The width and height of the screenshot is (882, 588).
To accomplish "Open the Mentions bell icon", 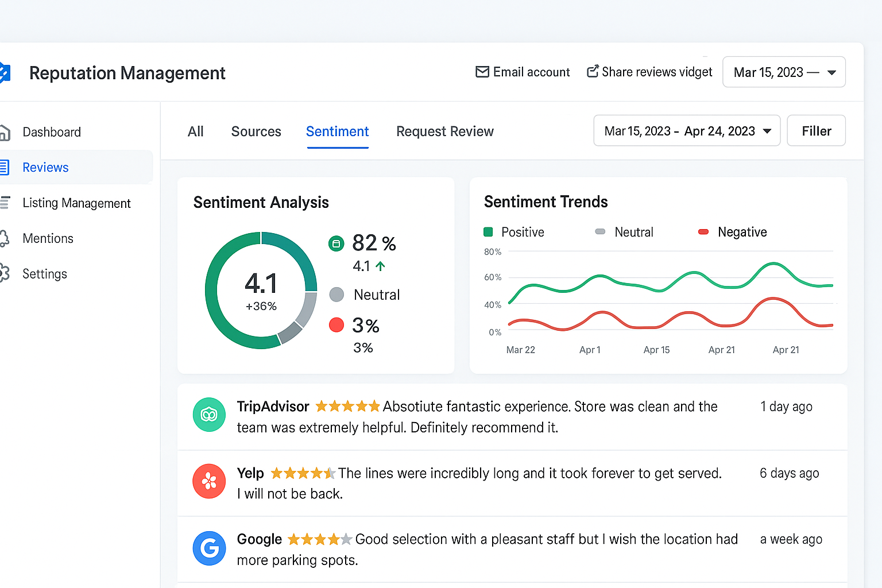I will click(x=5, y=238).
